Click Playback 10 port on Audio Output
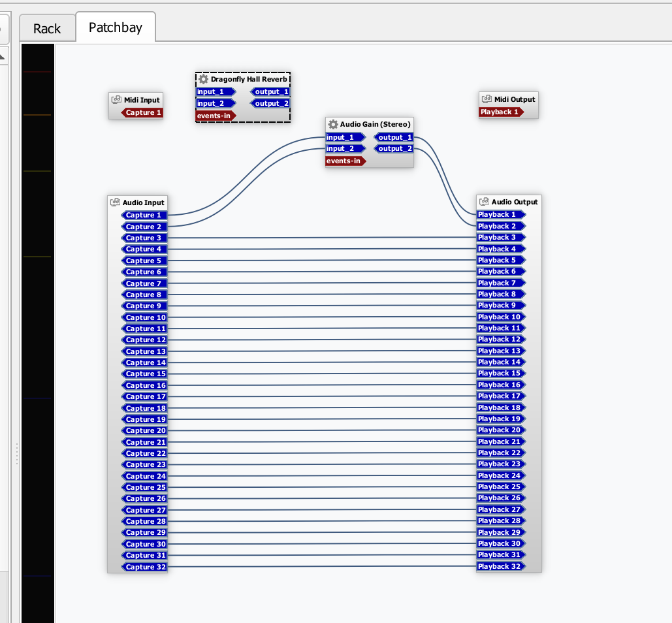Screen dimensions: 672x623 coord(500,317)
